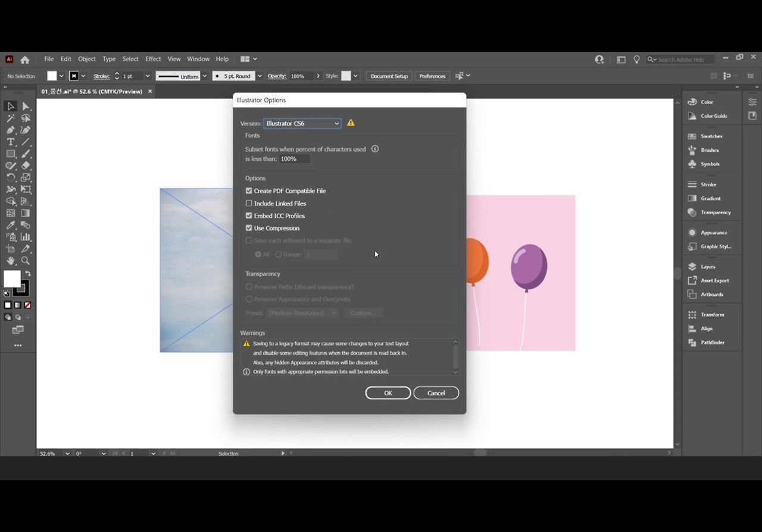Select the Selection tool (black arrow)
This screenshot has height=532, width=762.
tap(11, 106)
